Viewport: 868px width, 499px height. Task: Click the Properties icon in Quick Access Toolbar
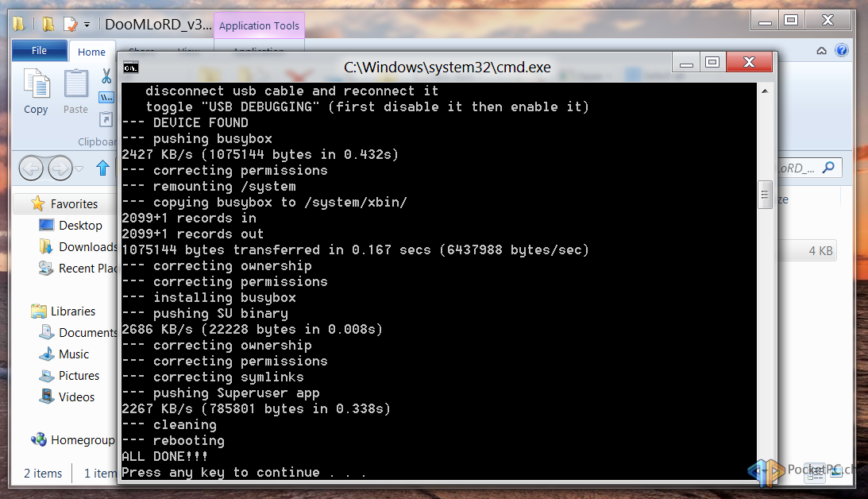pyautogui.click(x=70, y=24)
